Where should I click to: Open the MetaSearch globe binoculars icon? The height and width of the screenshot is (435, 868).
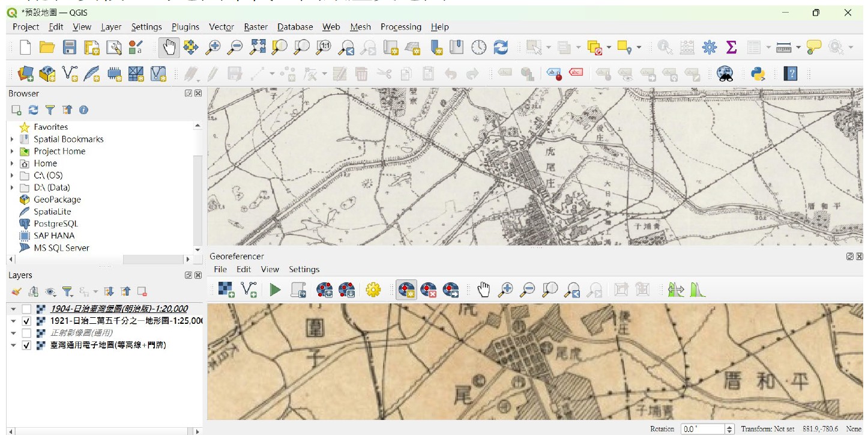pyautogui.click(x=725, y=74)
